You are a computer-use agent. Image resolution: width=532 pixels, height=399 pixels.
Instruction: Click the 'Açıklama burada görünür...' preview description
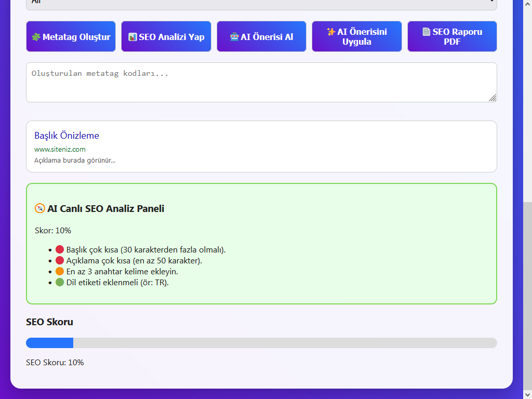(75, 160)
